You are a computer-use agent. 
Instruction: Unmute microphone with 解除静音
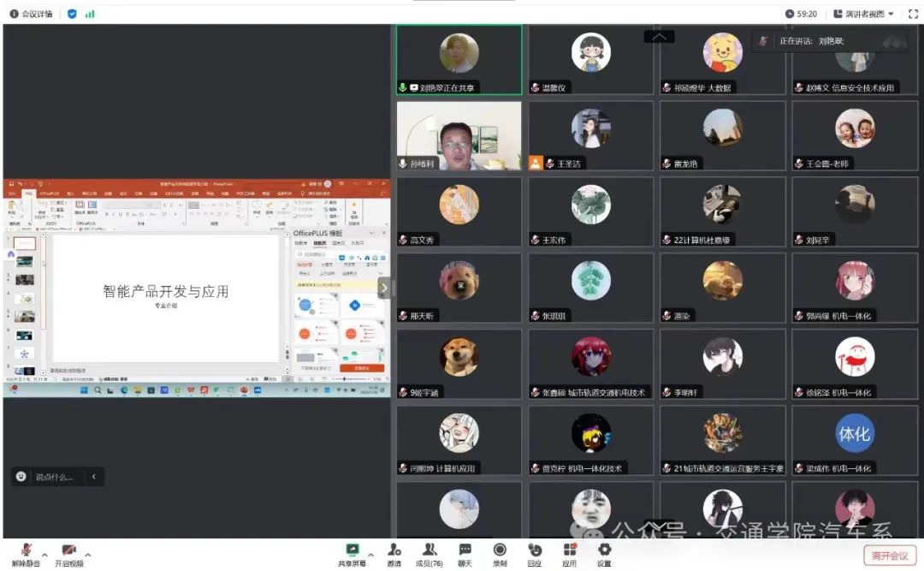coord(26,553)
